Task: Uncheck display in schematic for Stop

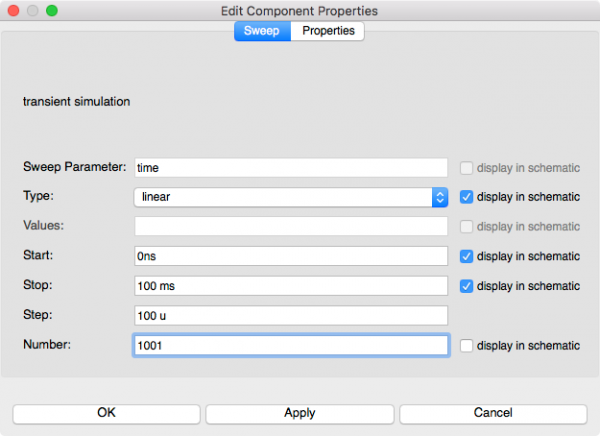Action: click(467, 286)
